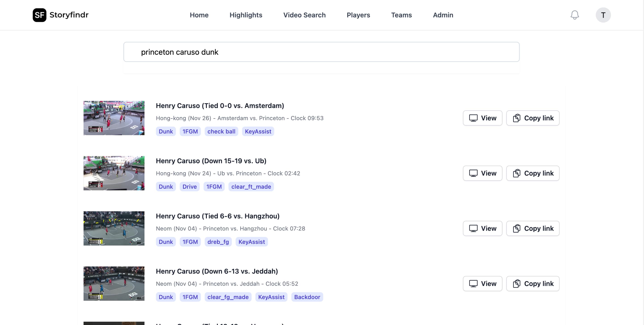Viewport: 644px width, 325px height.
Task: Open the Players section
Action: [358, 15]
